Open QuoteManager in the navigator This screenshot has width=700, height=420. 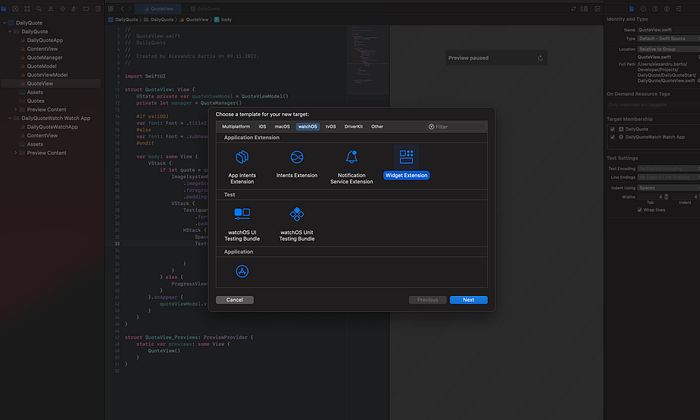coord(45,58)
